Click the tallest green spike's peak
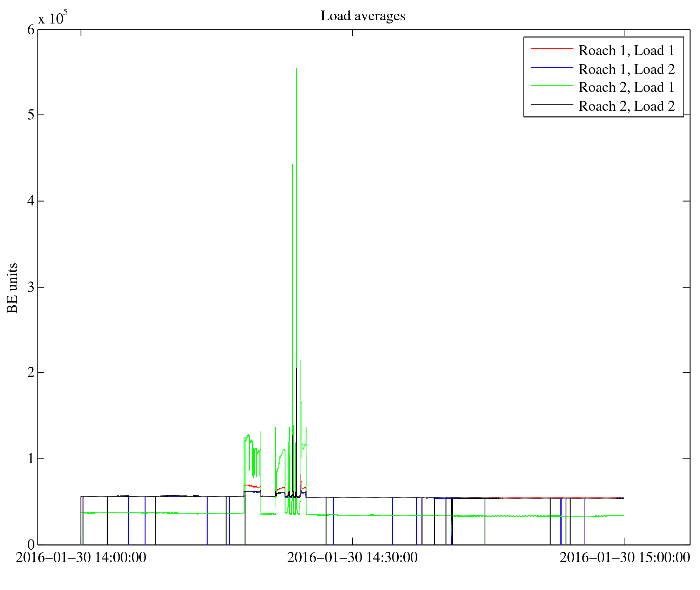Viewport: 700px width, 590px height. pos(297,69)
